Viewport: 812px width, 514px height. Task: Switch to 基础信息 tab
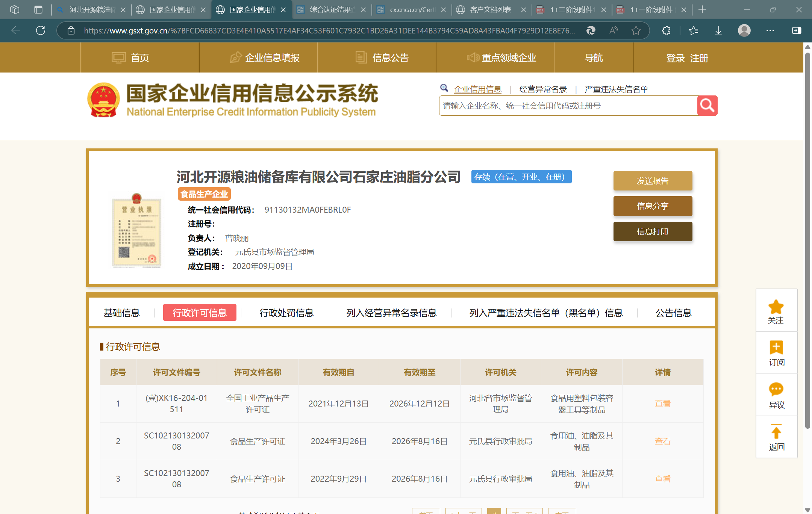[122, 313]
